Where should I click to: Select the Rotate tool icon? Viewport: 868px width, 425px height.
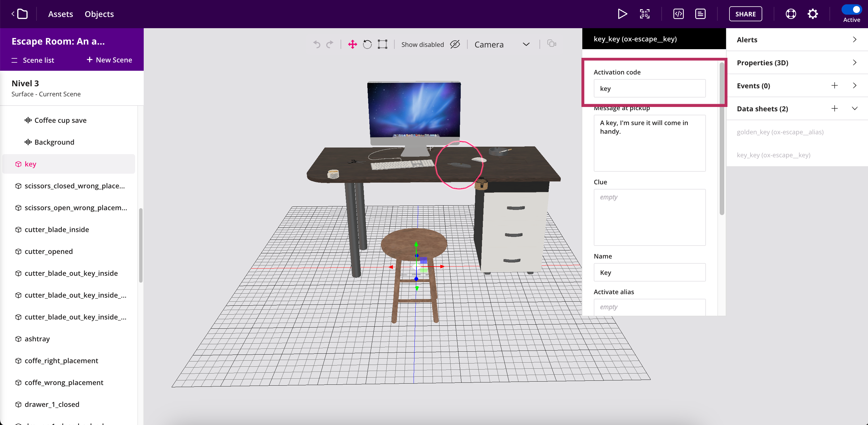click(x=367, y=44)
